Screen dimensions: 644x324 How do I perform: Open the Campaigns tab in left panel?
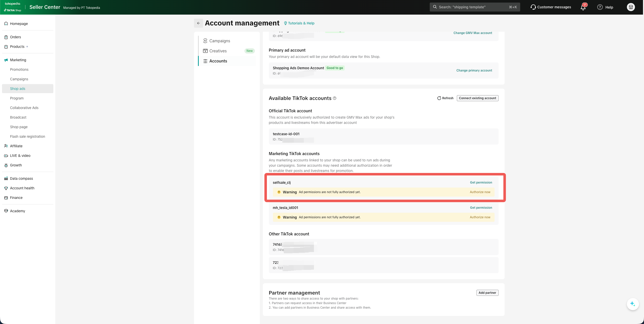(220, 41)
